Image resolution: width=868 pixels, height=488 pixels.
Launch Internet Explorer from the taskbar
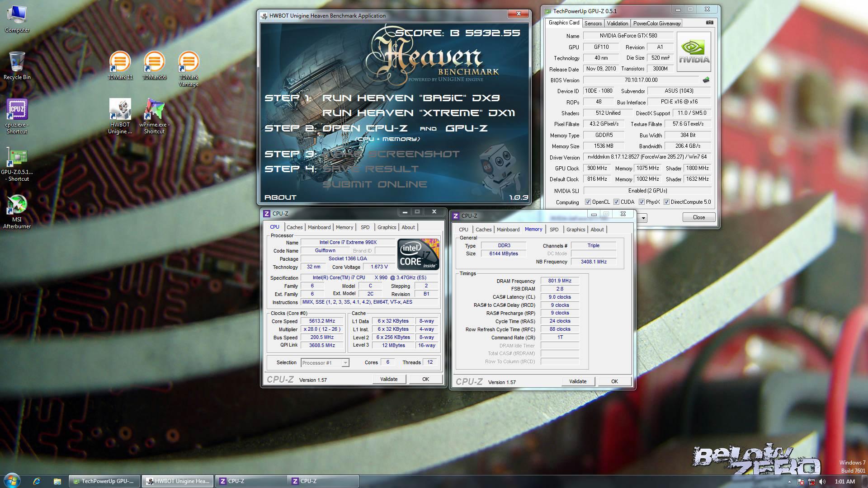37,481
